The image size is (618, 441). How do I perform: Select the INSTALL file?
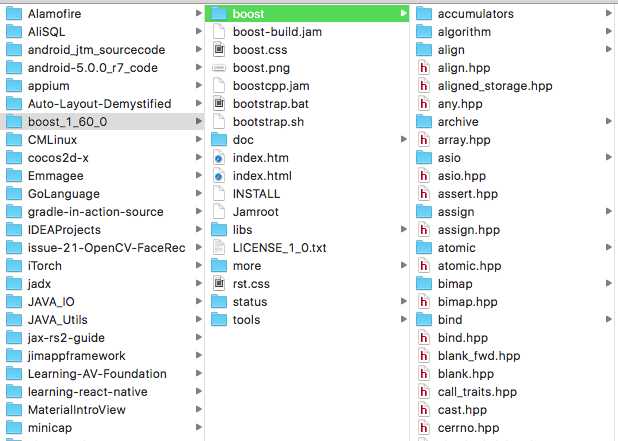point(307,194)
